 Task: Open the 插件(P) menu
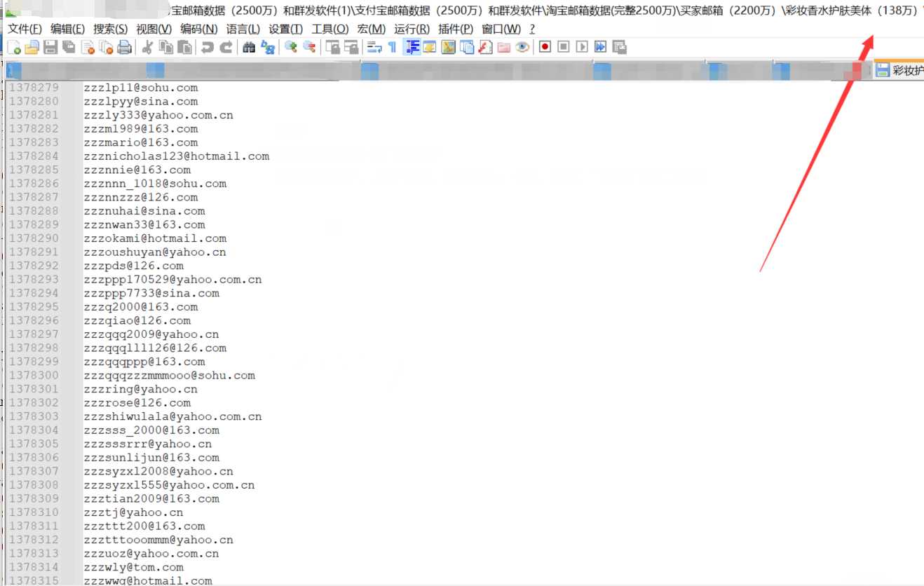point(456,29)
